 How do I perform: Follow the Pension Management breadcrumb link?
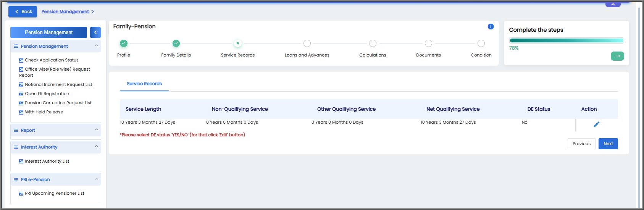click(65, 11)
